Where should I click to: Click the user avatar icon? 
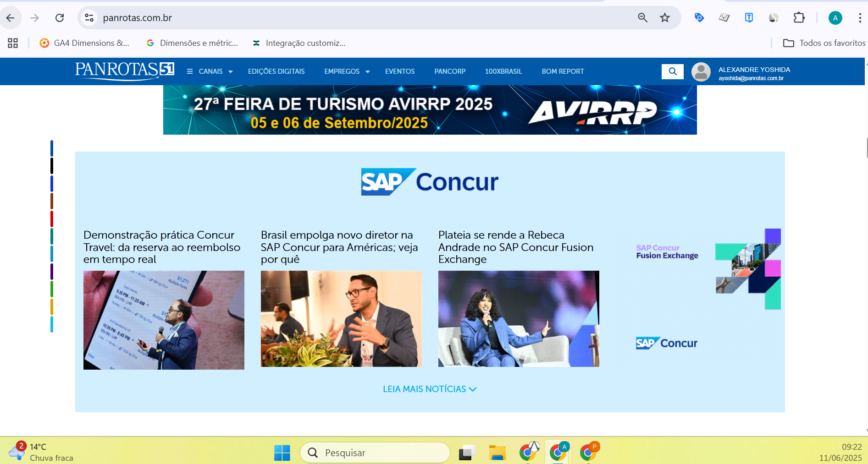701,72
